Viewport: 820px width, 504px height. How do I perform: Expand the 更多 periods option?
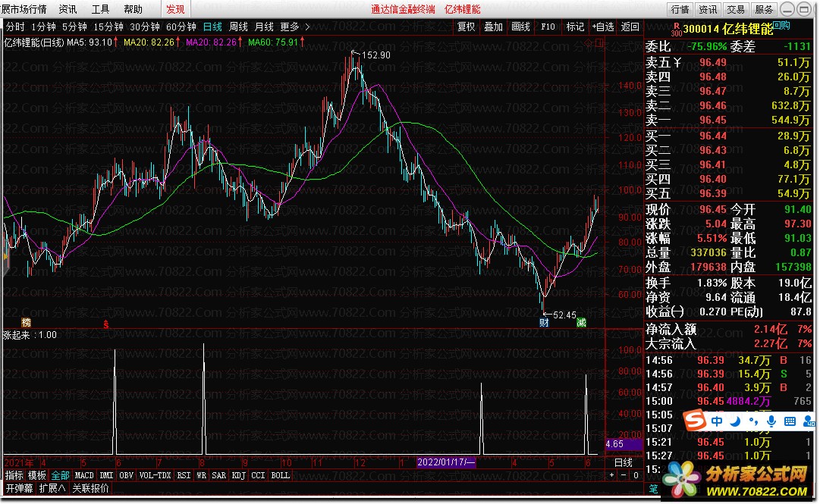coord(290,27)
